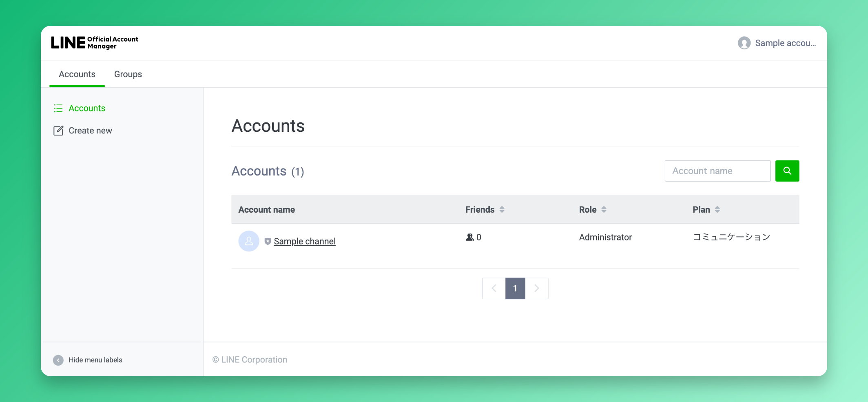Switch to the Groups tab
This screenshot has height=402, width=868.
(x=128, y=74)
